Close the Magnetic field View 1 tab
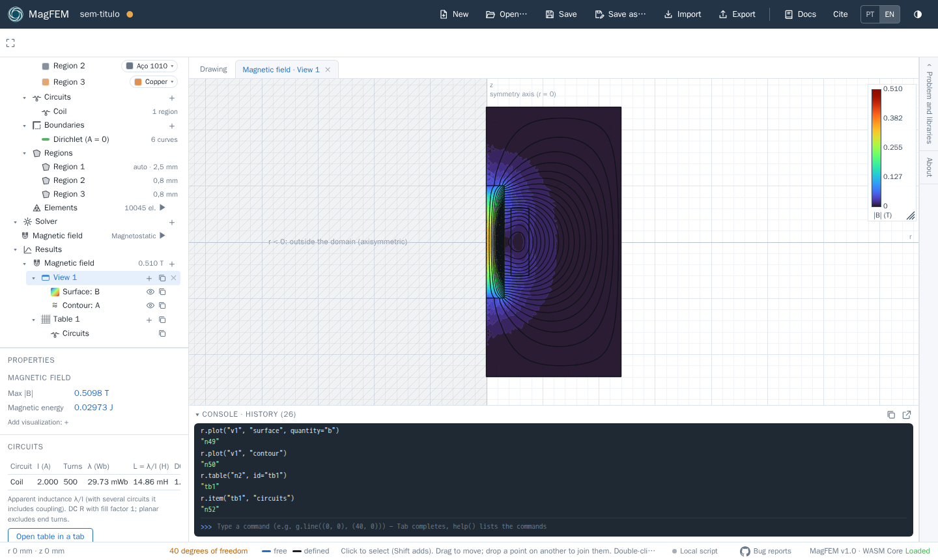Viewport: 938px width, 560px height. coord(328,70)
